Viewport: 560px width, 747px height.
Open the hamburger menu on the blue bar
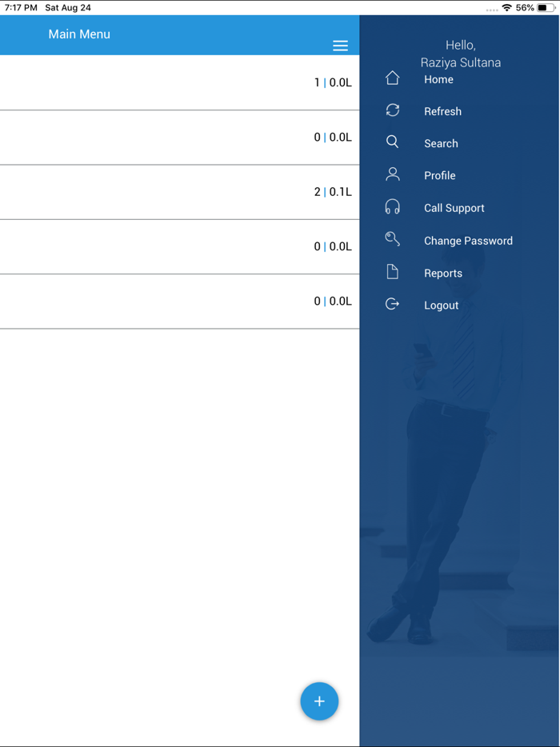pyautogui.click(x=340, y=46)
